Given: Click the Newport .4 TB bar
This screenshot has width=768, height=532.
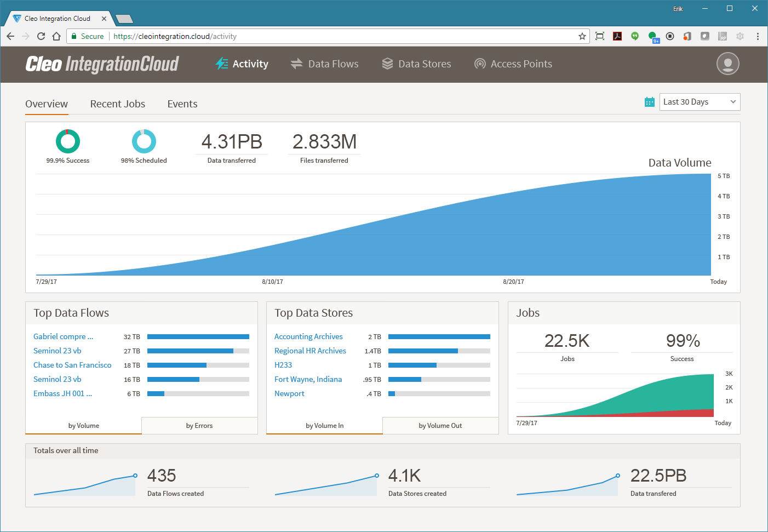Looking at the screenshot, I should click(x=439, y=394).
